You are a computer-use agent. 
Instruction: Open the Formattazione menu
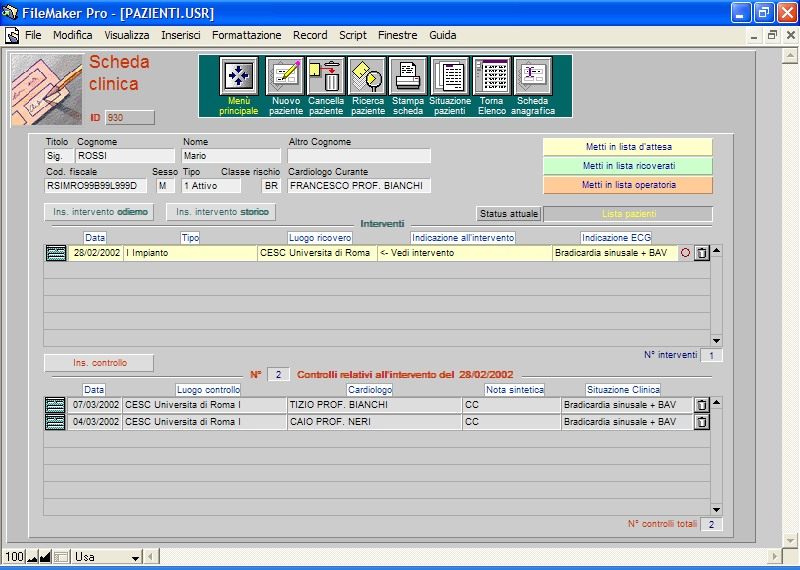(246, 35)
